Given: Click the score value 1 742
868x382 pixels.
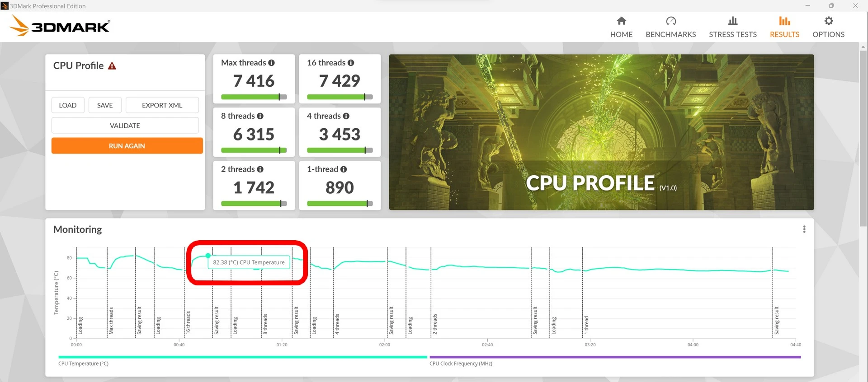Looking at the screenshot, I should 254,187.
